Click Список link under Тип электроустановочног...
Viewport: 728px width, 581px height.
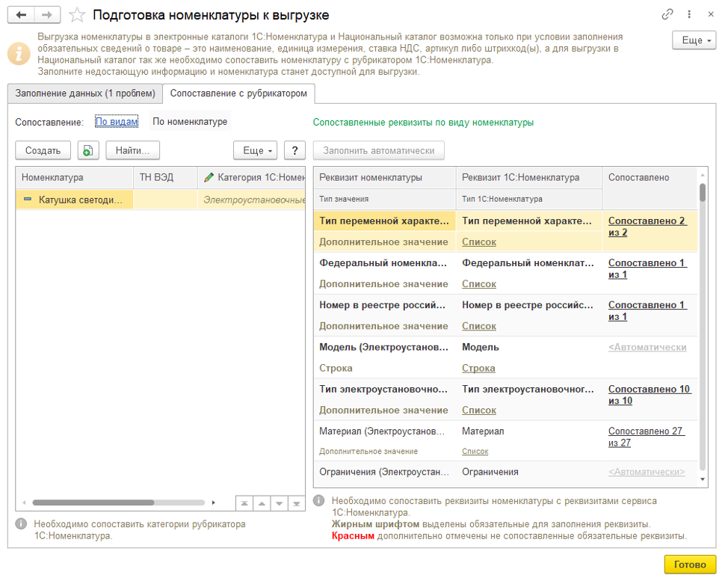click(x=479, y=410)
